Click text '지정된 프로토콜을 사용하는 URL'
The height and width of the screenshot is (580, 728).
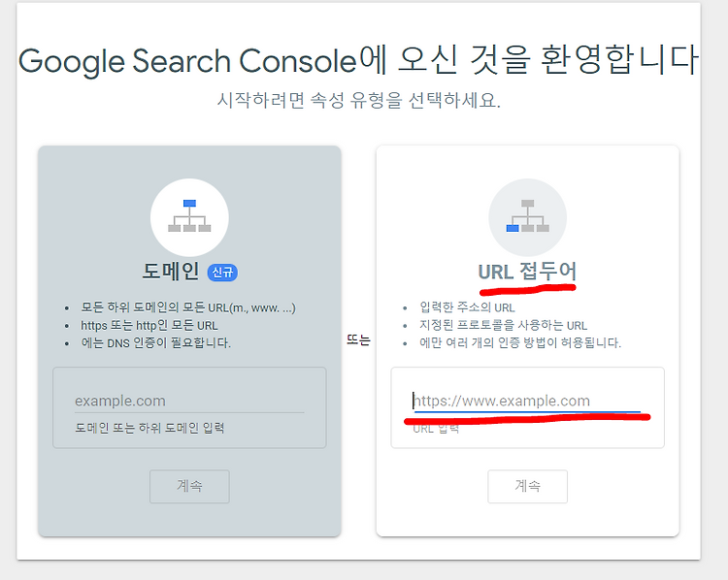[503, 325]
